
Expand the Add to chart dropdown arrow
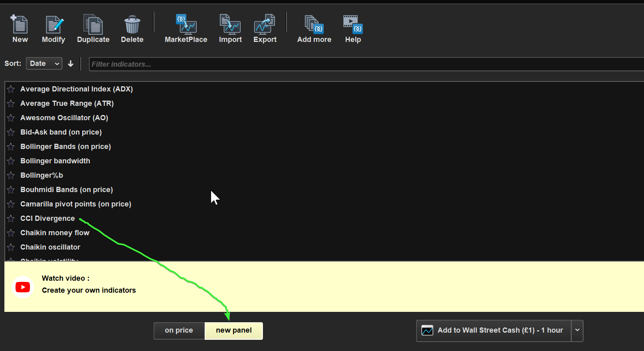(577, 330)
